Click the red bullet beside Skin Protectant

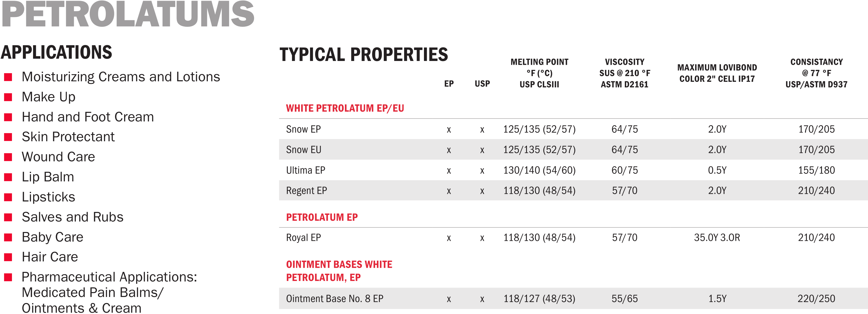(x=8, y=137)
